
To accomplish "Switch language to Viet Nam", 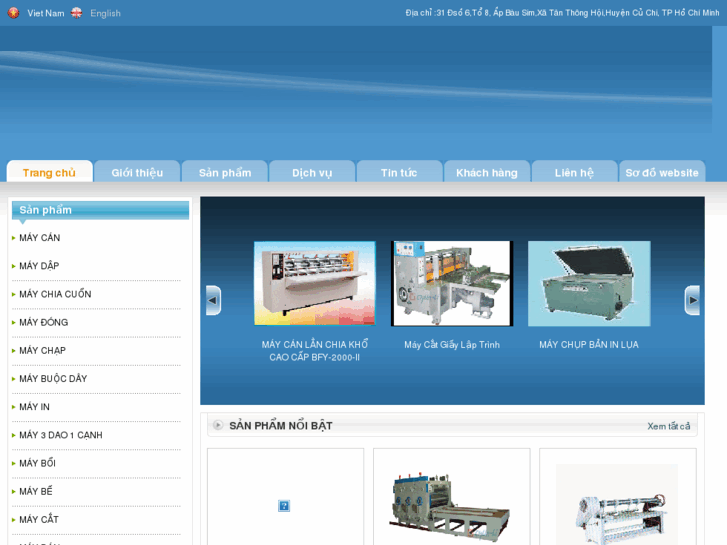I will (x=45, y=13).
